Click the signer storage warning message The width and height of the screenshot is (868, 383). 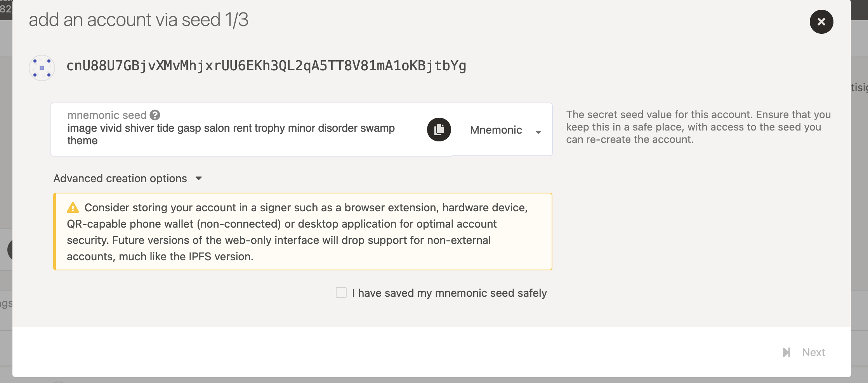pyautogui.click(x=303, y=232)
